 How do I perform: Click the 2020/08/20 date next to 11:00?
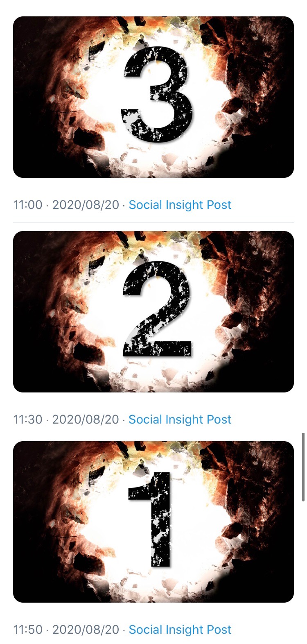[86, 205]
